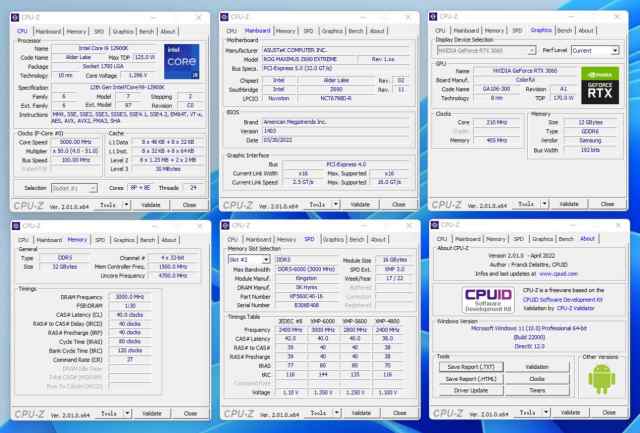Click the Uncore Frequency value field
The height and width of the screenshot is (433, 640).
point(173,276)
